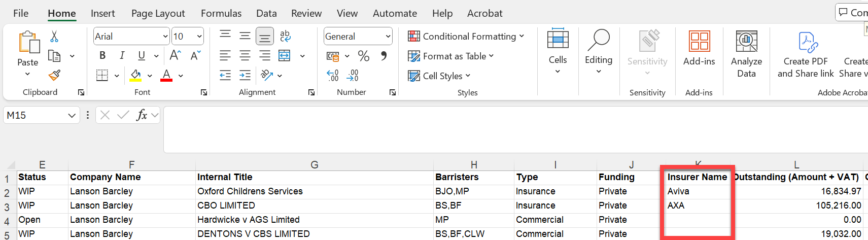
Task: Set Middle Align vertical alignment
Action: [245, 36]
